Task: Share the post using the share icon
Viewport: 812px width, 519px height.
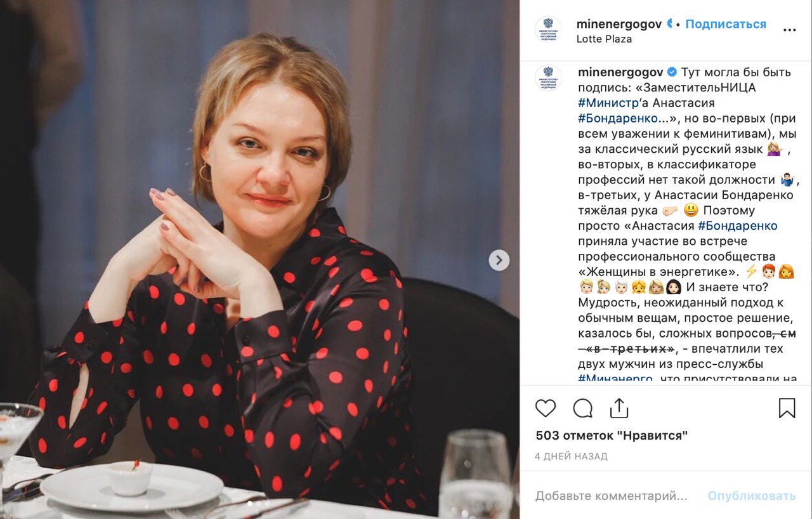Action: [619, 408]
